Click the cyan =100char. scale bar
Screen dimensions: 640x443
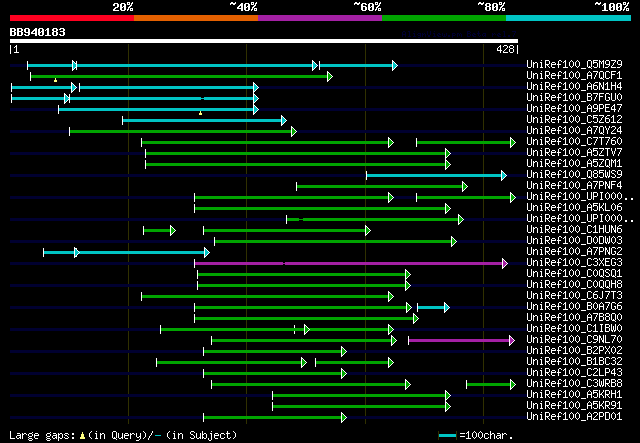[447, 436]
